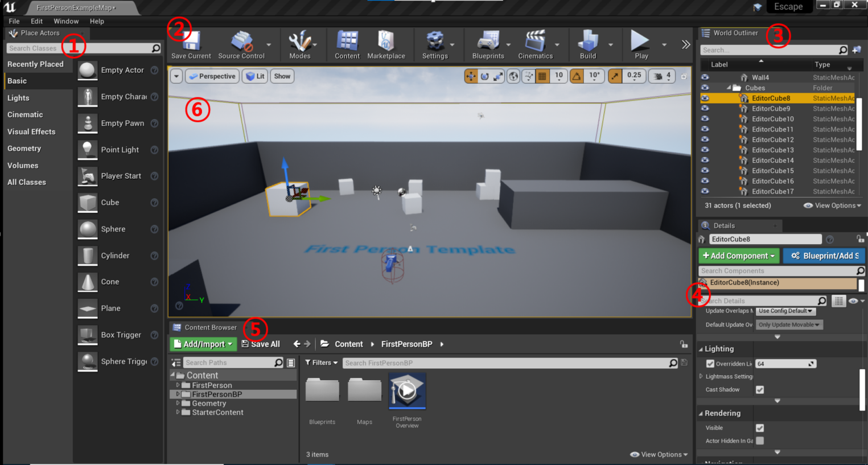Expand the toolbar overflow chevrons

(x=686, y=44)
